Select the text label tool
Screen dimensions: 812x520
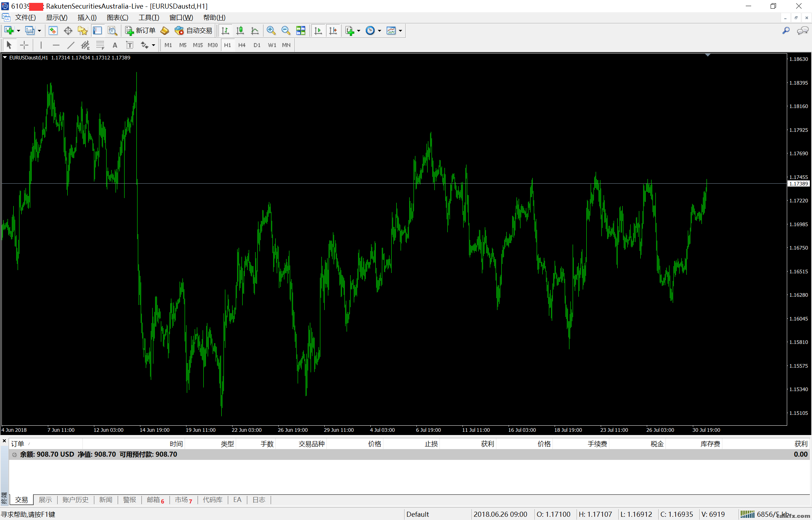130,45
